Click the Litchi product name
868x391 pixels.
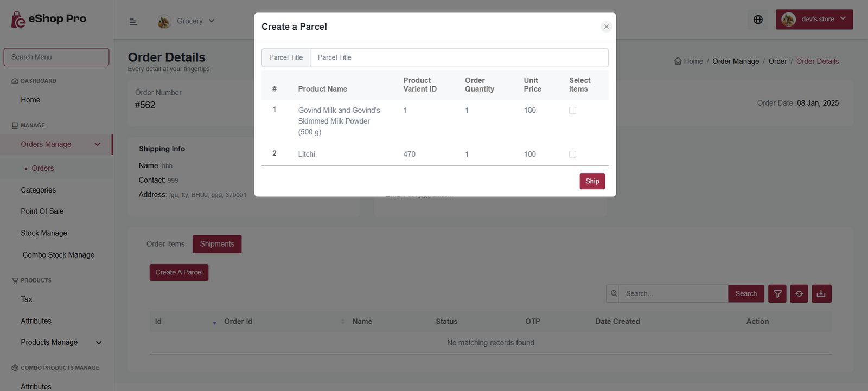point(307,155)
